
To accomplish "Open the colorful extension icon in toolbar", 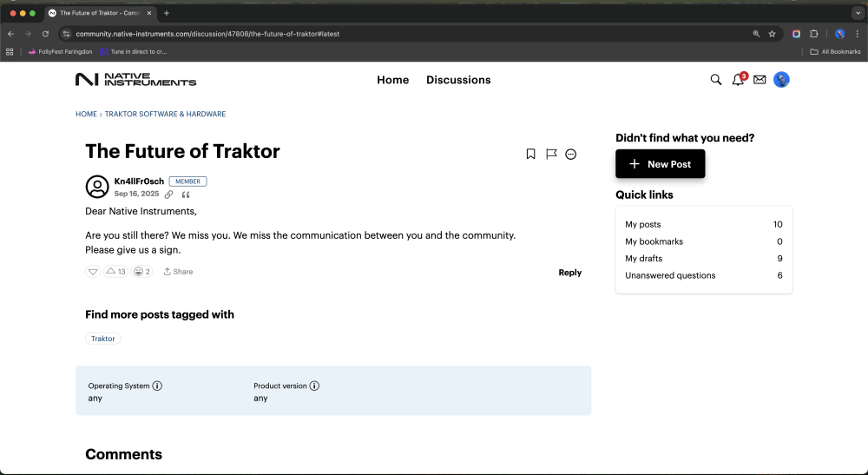I will coord(796,34).
